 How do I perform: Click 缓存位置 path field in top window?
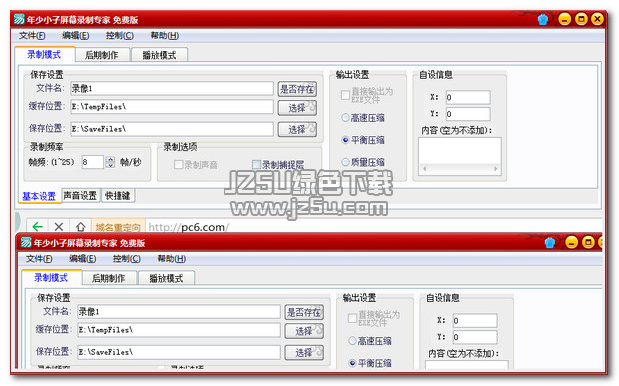tap(172, 107)
